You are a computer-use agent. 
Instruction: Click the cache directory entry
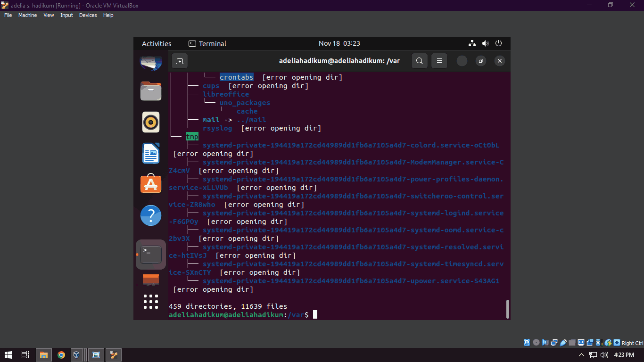(x=247, y=111)
